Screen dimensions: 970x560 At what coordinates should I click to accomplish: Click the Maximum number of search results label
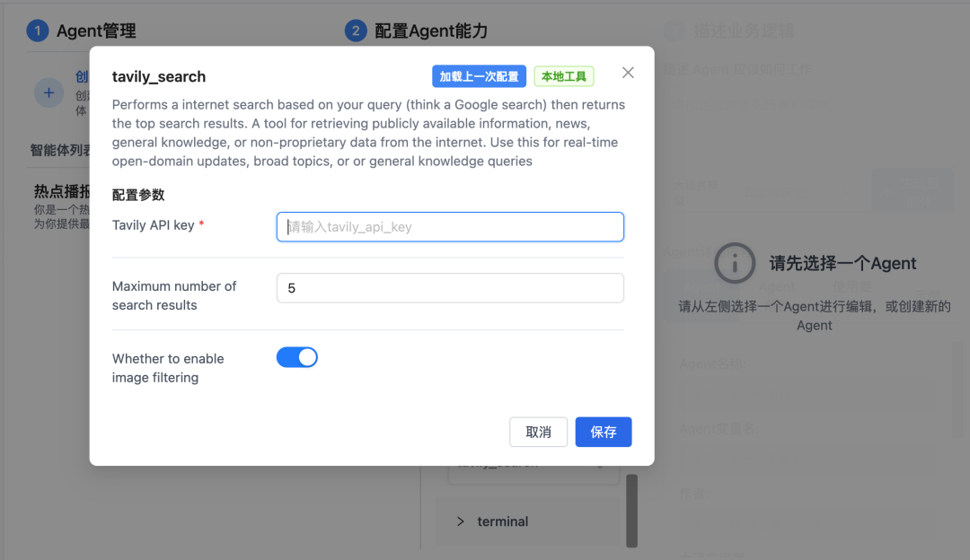pyautogui.click(x=174, y=296)
